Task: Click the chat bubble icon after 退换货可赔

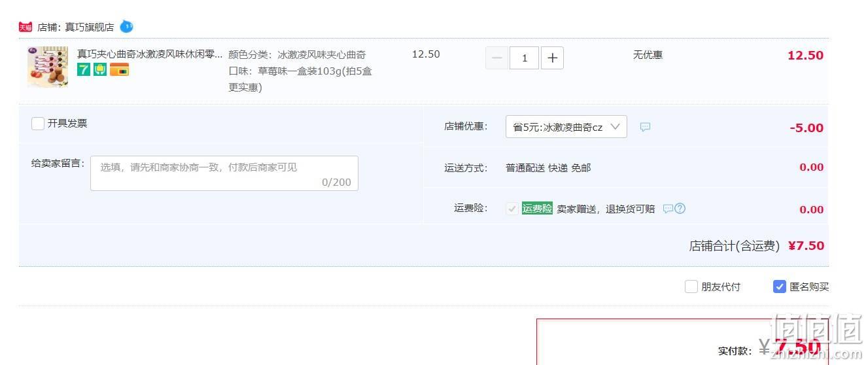Action: [668, 209]
